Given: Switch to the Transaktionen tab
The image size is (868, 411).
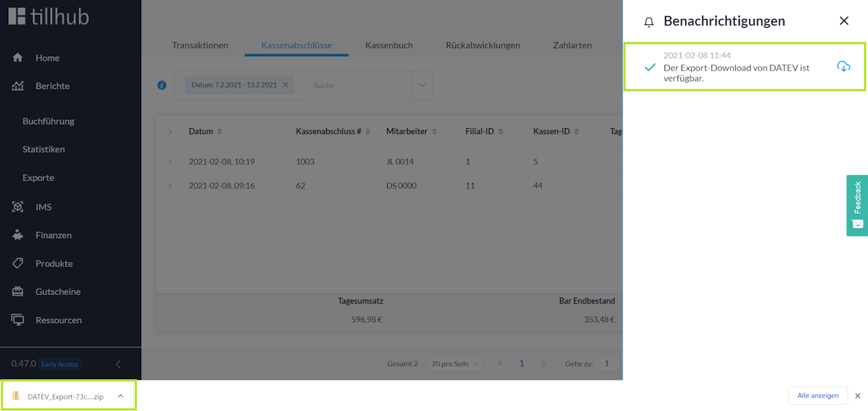Looking at the screenshot, I should pos(200,45).
